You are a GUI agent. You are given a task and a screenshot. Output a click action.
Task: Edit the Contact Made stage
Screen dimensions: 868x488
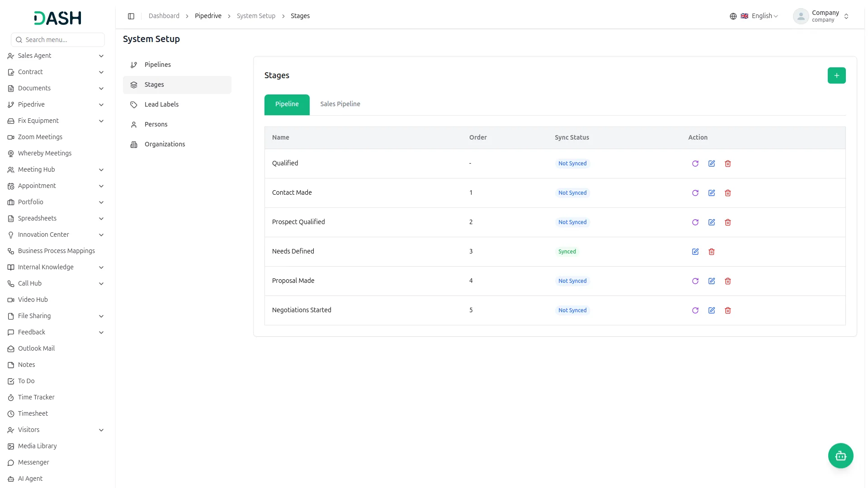pos(712,193)
